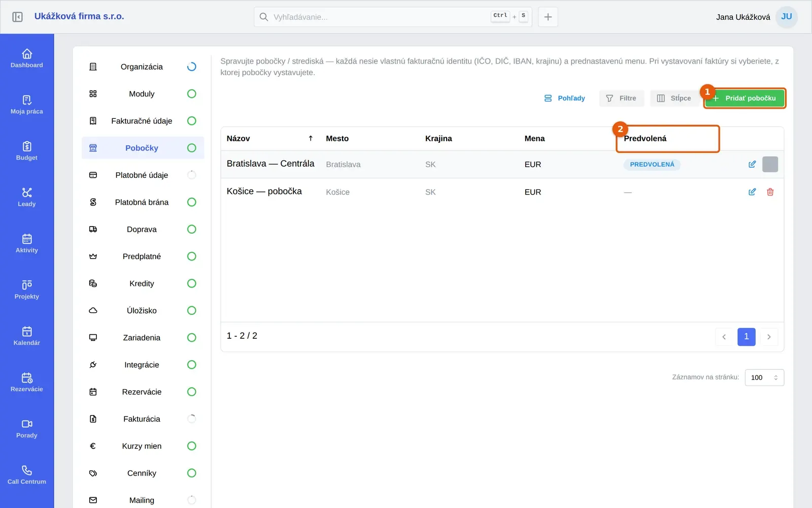Open Pohľady views
The image size is (812, 508).
pyautogui.click(x=564, y=98)
